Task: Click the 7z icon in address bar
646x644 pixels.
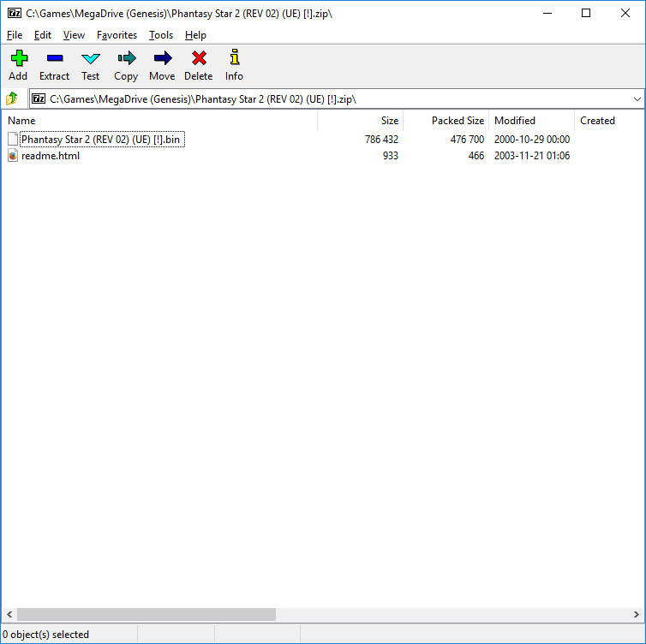Action: 39,98
